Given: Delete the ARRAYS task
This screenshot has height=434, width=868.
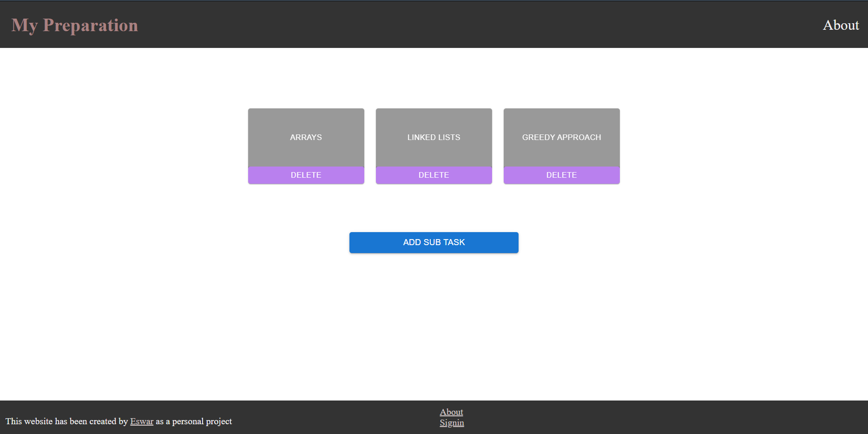Looking at the screenshot, I should tap(306, 175).
